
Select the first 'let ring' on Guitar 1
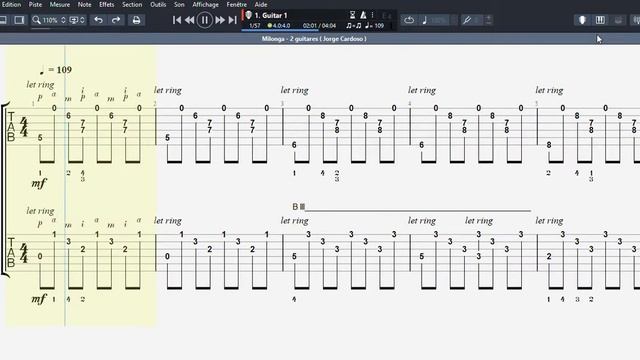pyautogui.click(x=40, y=84)
